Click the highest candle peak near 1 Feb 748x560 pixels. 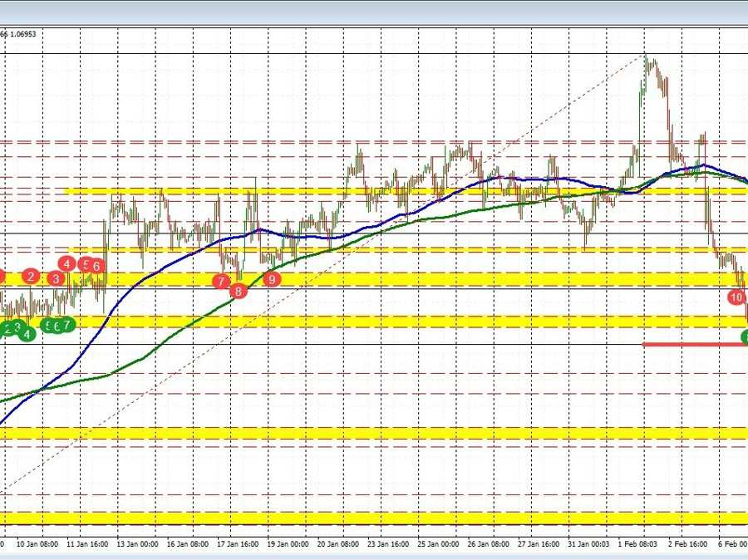point(646,56)
